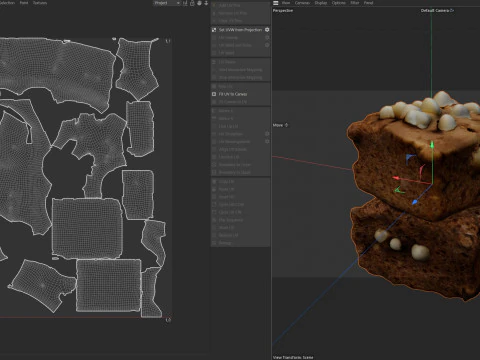480x360 pixels.
Task: Open the Filter menu
Action: tap(355, 3)
